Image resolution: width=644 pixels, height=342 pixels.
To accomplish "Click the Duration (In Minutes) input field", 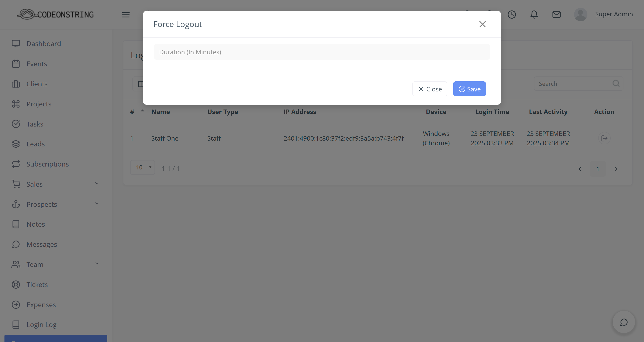I will pyautogui.click(x=322, y=52).
